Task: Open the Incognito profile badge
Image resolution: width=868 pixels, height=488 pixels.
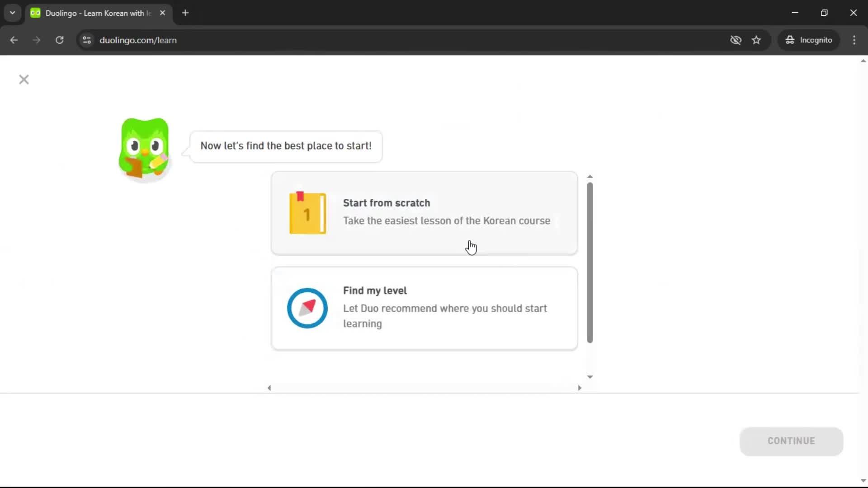Action: point(809,40)
